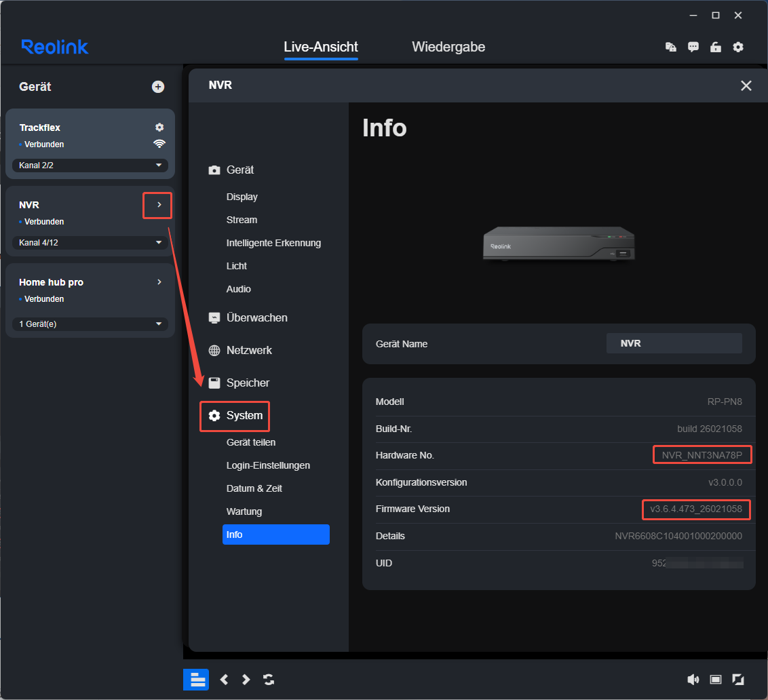Screen dimensions: 768x700
Task: Maximize the Reolink window
Action: click(716, 16)
